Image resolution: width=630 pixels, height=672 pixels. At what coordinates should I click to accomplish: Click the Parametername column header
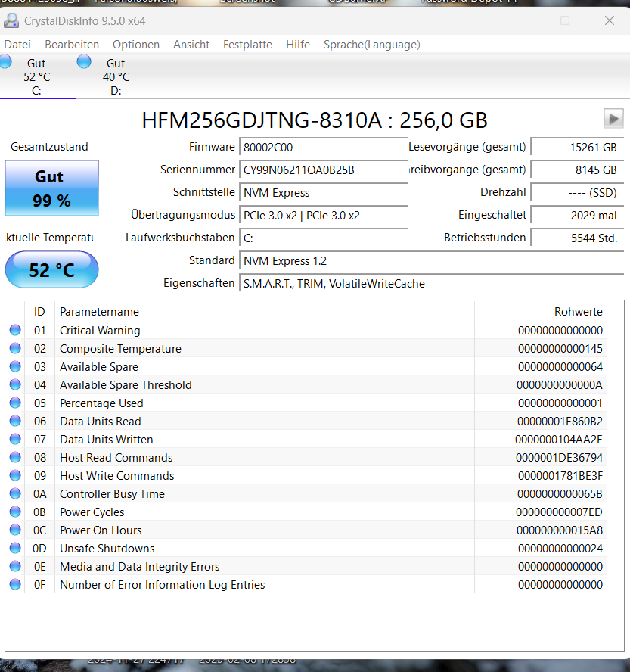pos(265,312)
